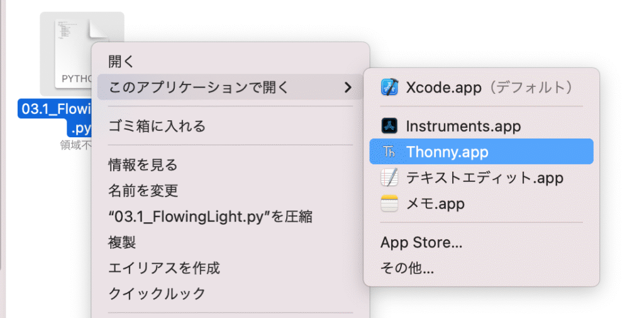The image size is (644, 318).
Task: Expand the このアプリケーションで開く submenu arrow
Action: click(348, 88)
